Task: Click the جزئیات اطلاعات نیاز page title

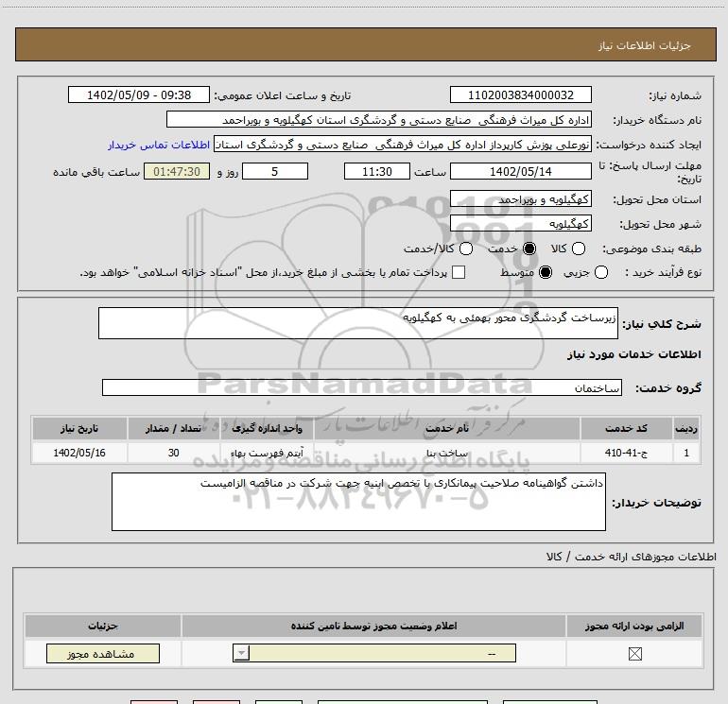Action: coord(645,45)
